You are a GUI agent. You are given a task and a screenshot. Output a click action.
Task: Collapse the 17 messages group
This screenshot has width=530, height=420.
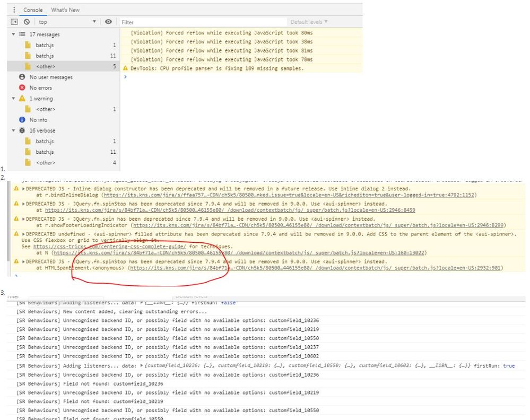tap(13, 34)
